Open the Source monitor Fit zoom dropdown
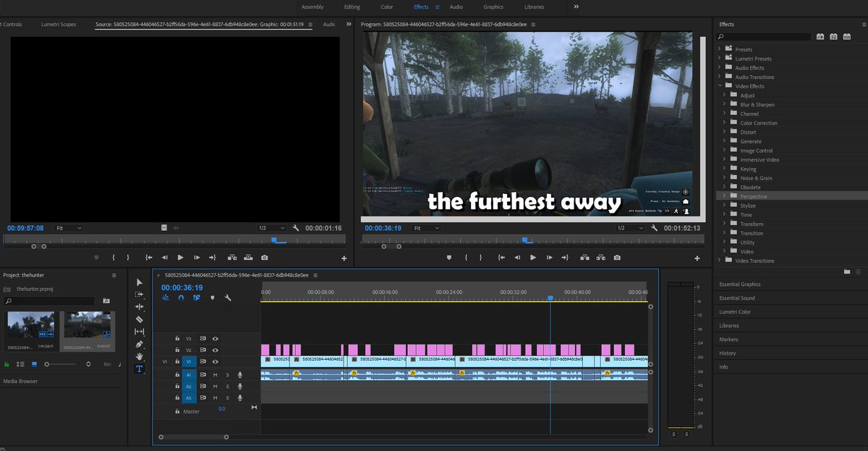 [x=68, y=228]
